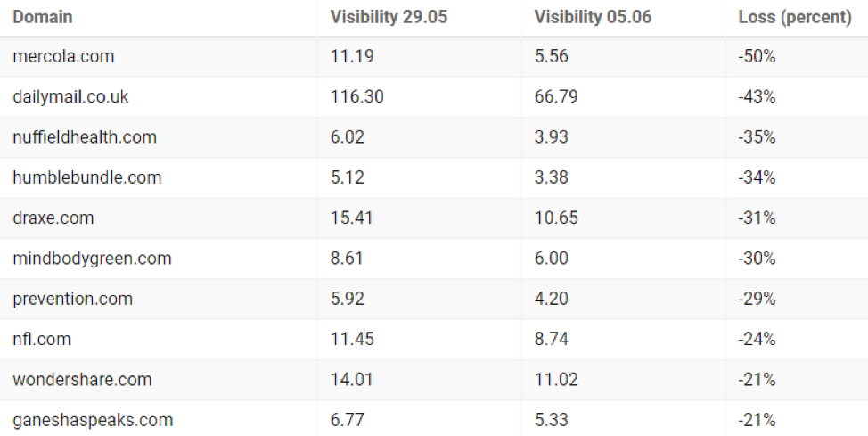This screenshot has width=868, height=436.
Task: Select the -50% loss cell
Action: (x=757, y=56)
